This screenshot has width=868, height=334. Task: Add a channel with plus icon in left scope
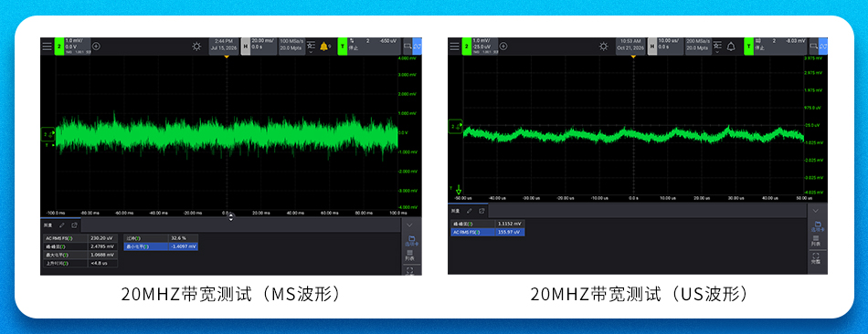click(96, 47)
